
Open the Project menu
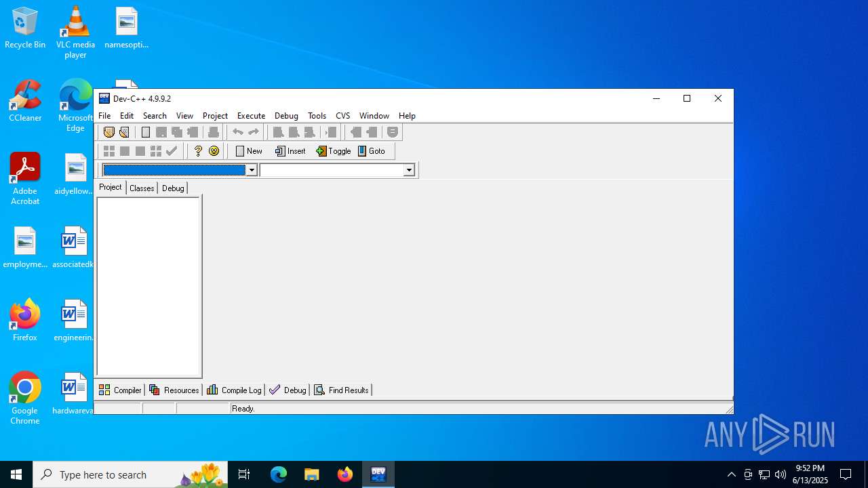click(215, 116)
